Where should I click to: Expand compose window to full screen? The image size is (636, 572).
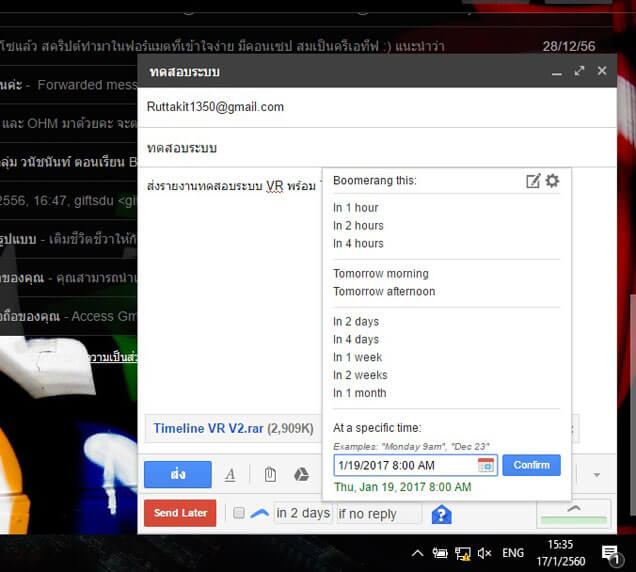[579, 71]
